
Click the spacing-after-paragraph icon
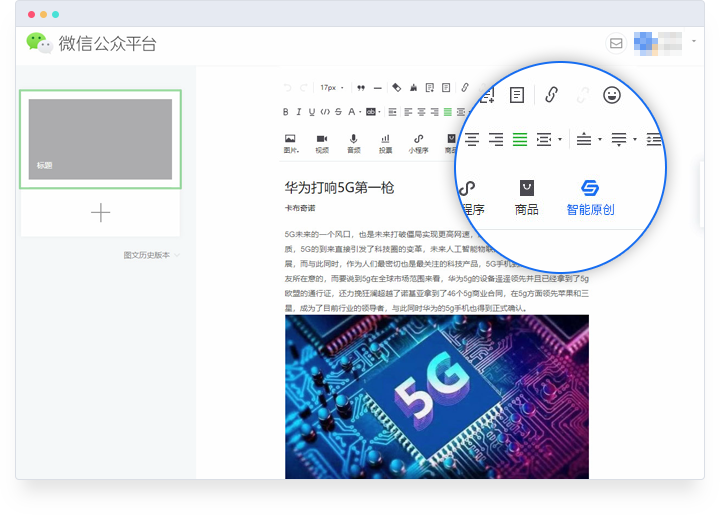click(x=619, y=139)
